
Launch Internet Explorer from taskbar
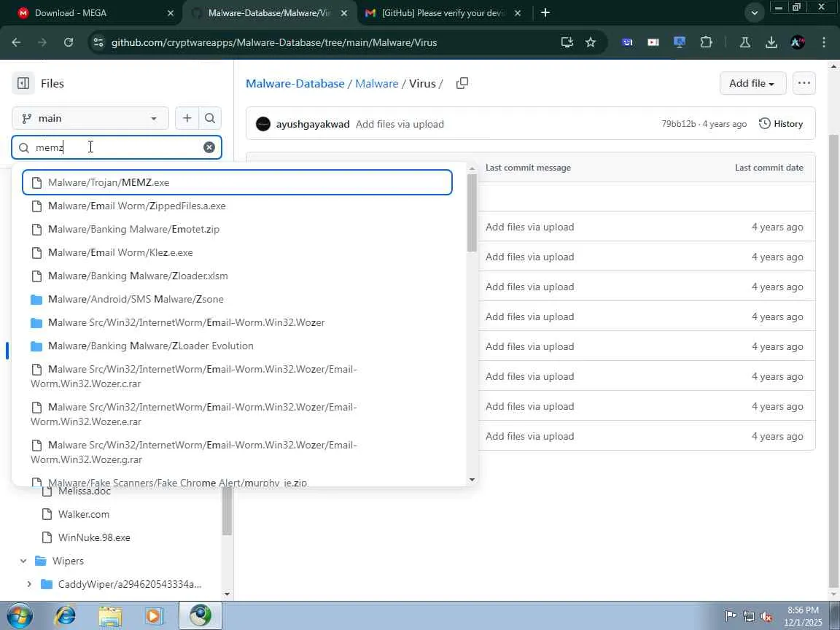65,616
